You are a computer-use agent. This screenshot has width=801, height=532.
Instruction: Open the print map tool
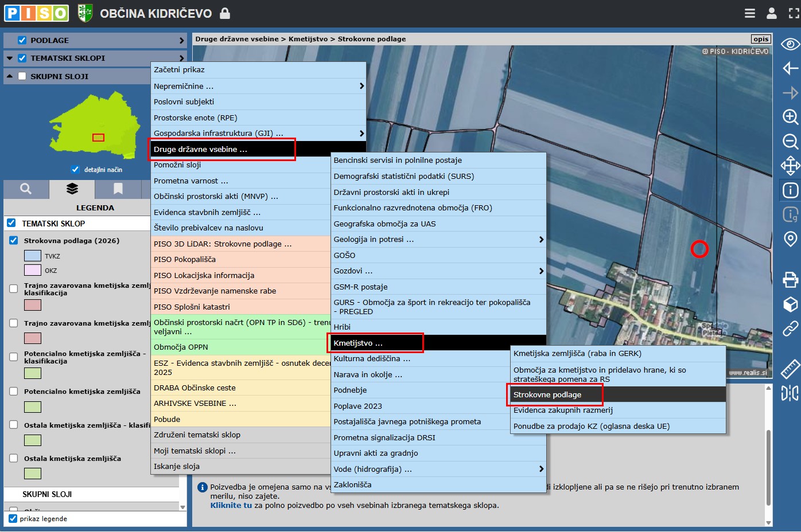790,279
